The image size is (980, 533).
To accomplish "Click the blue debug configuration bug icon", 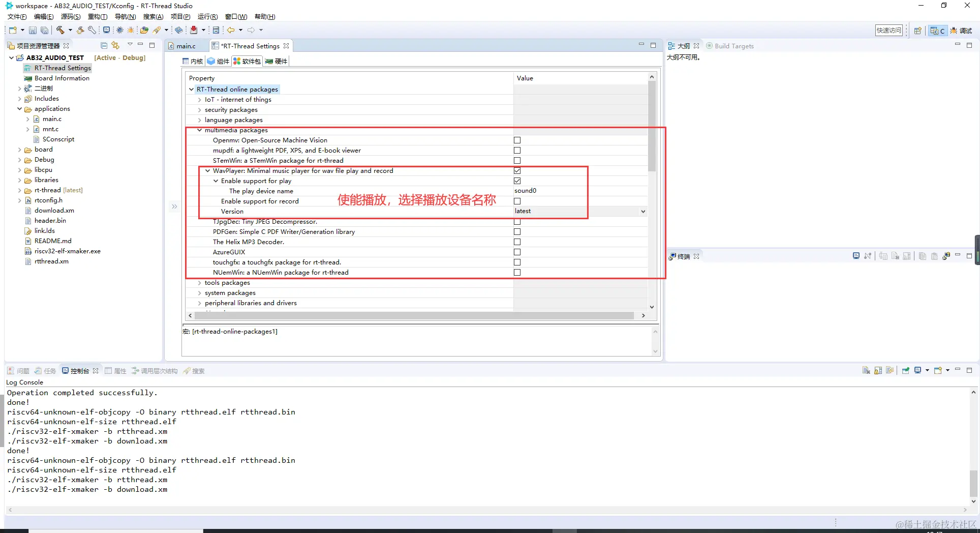I will 119,30.
